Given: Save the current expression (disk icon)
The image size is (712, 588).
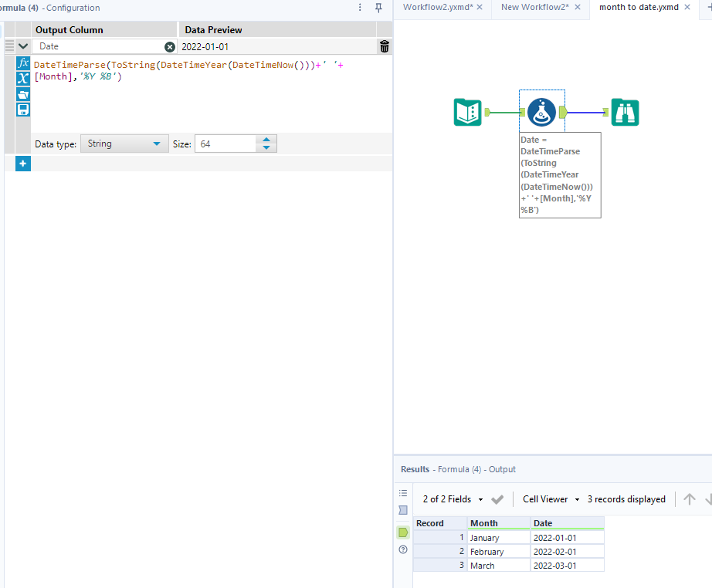Looking at the screenshot, I should coord(22,110).
